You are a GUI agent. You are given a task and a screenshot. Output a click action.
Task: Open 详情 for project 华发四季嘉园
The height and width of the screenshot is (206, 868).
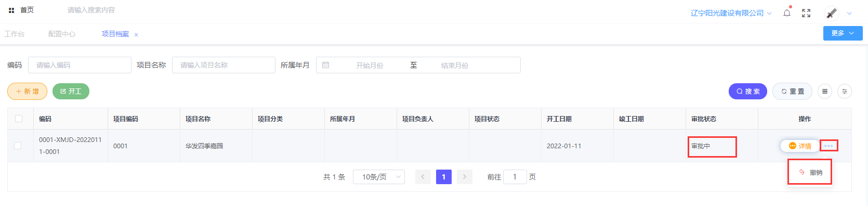(x=800, y=146)
